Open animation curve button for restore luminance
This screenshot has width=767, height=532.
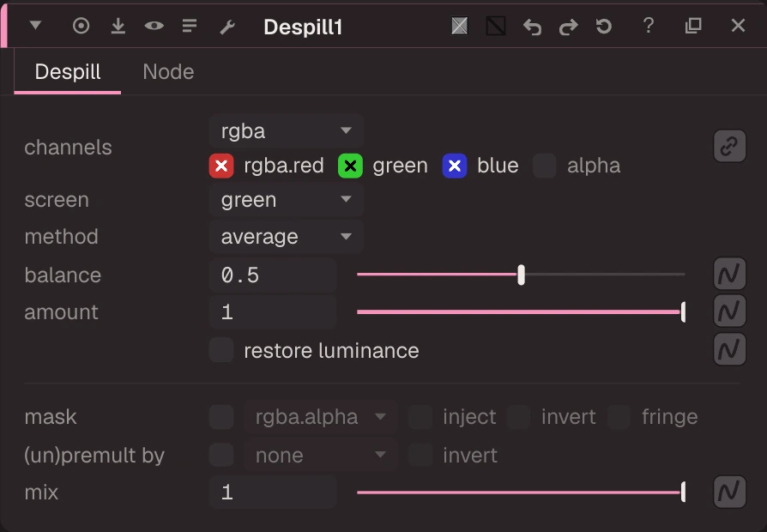[729, 349]
